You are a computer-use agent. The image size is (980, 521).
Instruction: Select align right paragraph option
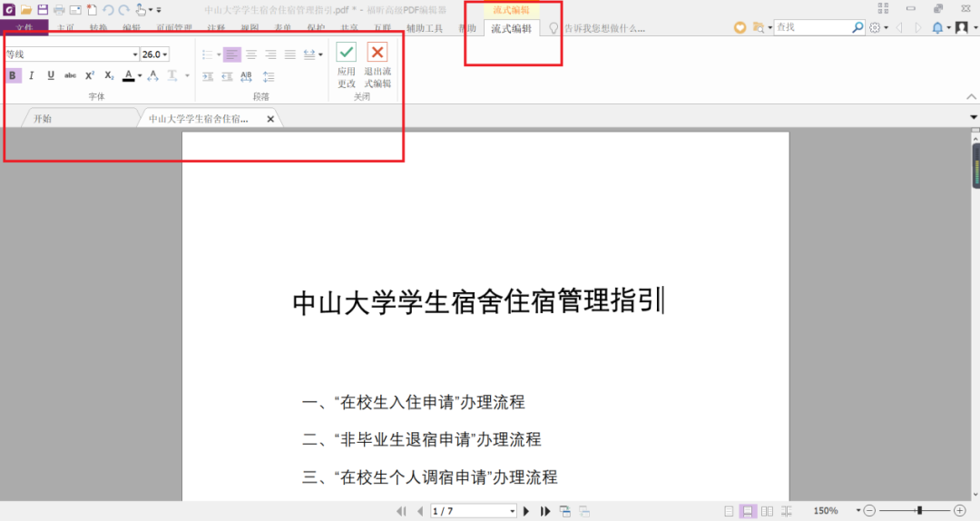270,54
